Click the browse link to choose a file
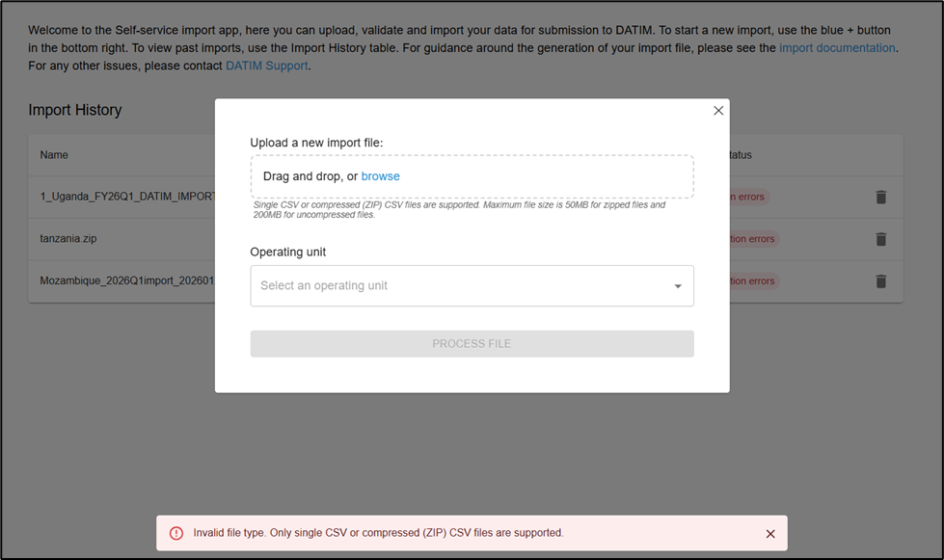This screenshot has width=944, height=560. click(380, 176)
